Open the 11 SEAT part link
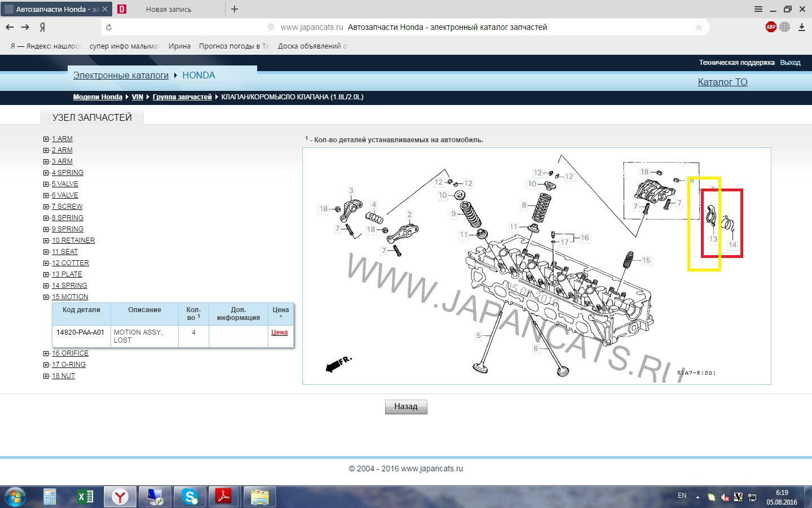The height and width of the screenshot is (508, 812). 65,252
